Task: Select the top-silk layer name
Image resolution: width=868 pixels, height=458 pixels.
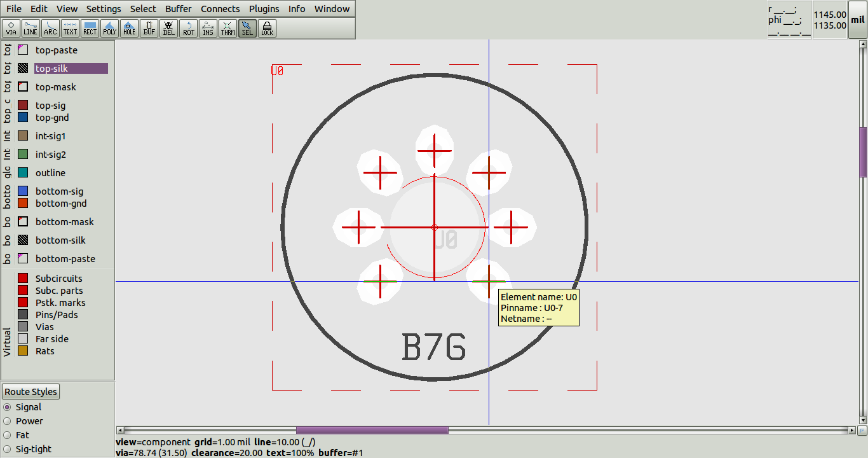Action: tap(71, 69)
